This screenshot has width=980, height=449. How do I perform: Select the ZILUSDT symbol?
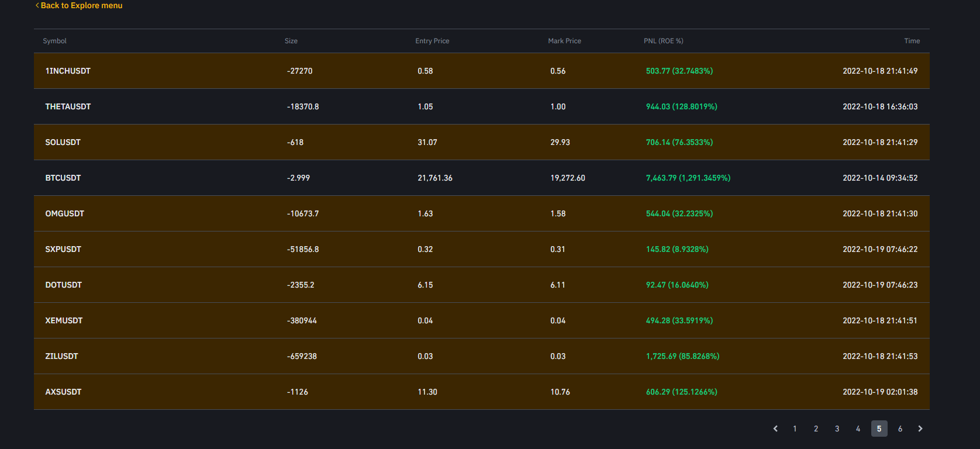pyautogui.click(x=61, y=356)
